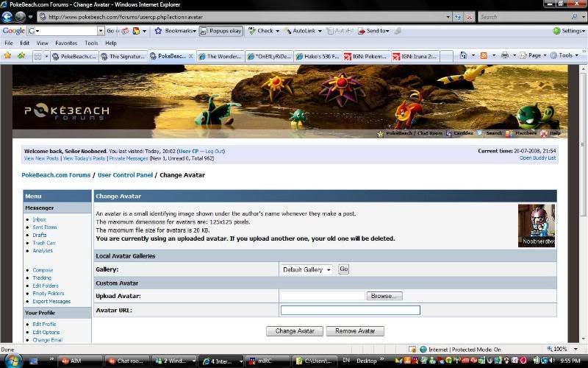Open the Default Gallery dropdown
Image resolution: width=588 pixels, height=368 pixels.
coord(306,269)
